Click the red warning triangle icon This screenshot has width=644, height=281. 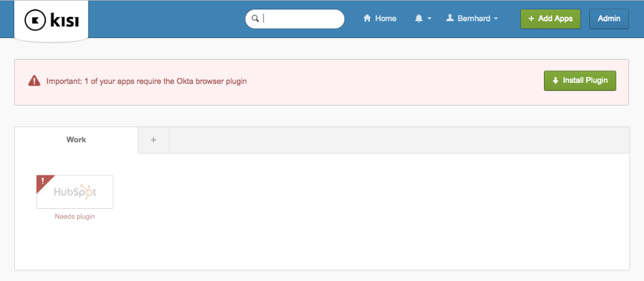tap(34, 81)
